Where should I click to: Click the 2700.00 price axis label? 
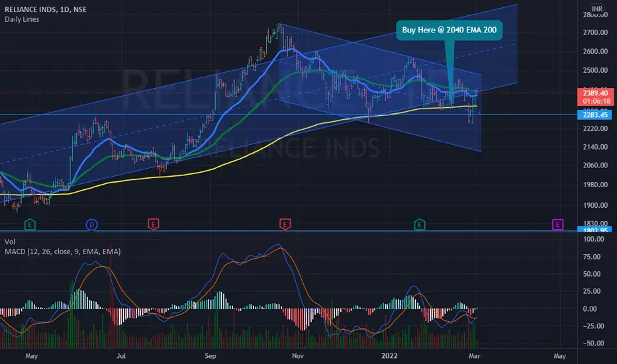click(x=595, y=32)
